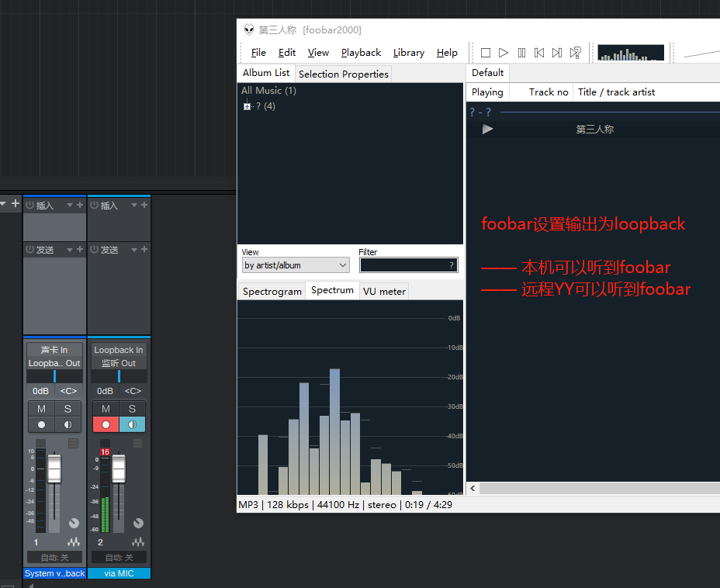The image size is (720, 588).
Task: Open channel 2 automation waveform icon
Action: tap(138, 542)
